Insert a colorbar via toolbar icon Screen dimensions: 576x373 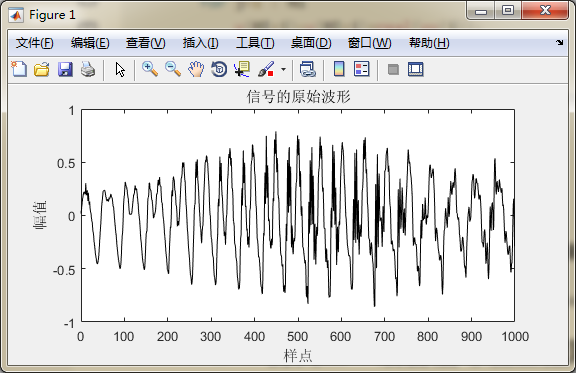[x=339, y=69]
